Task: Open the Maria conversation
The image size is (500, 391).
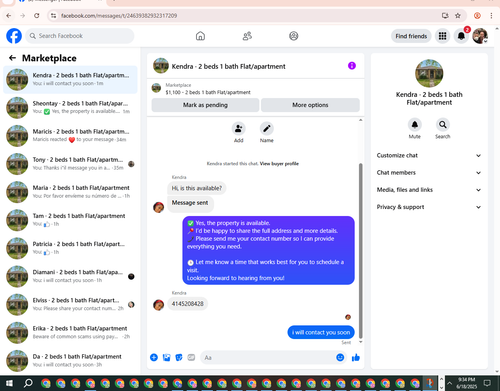Action: tap(70, 192)
